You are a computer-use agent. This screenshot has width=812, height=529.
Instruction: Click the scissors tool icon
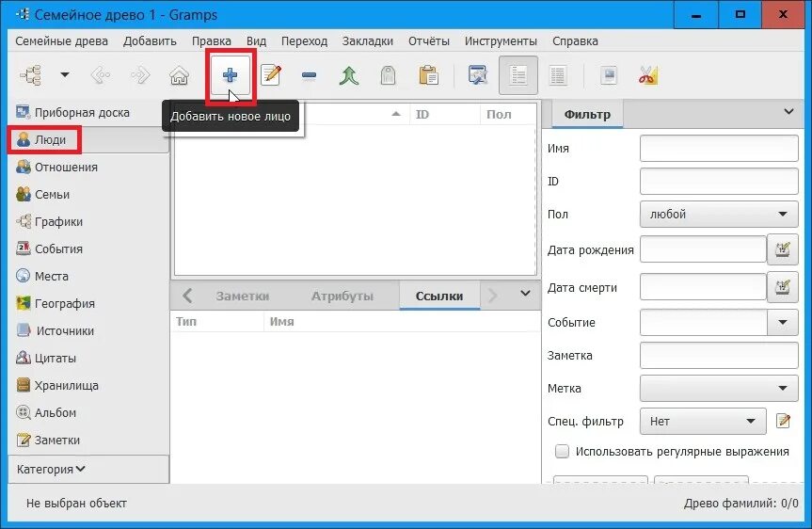click(648, 75)
